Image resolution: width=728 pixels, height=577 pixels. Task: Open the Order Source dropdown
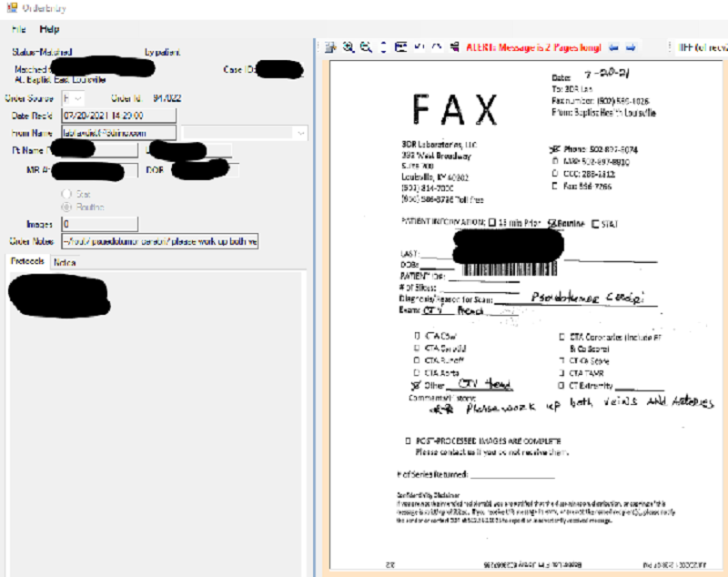point(78,98)
